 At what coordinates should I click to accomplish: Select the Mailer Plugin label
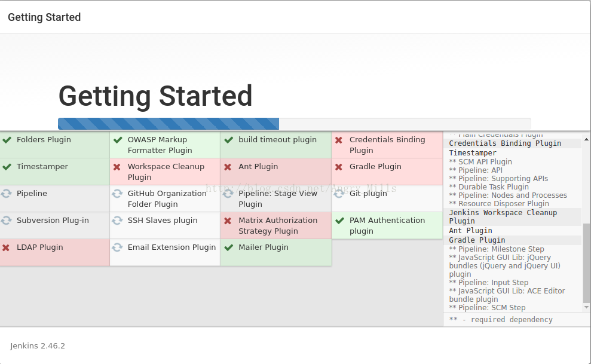pos(264,247)
